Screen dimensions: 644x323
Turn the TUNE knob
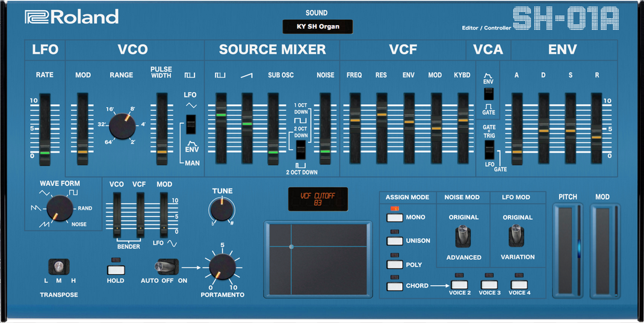click(221, 210)
